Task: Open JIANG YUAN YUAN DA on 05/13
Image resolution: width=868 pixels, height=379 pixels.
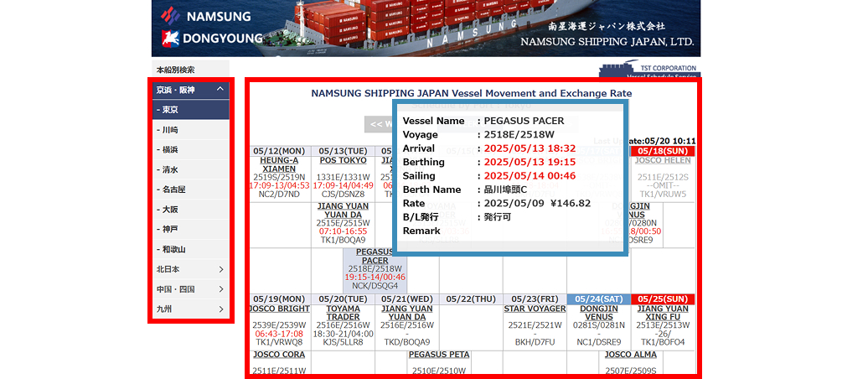Action: coord(344,210)
